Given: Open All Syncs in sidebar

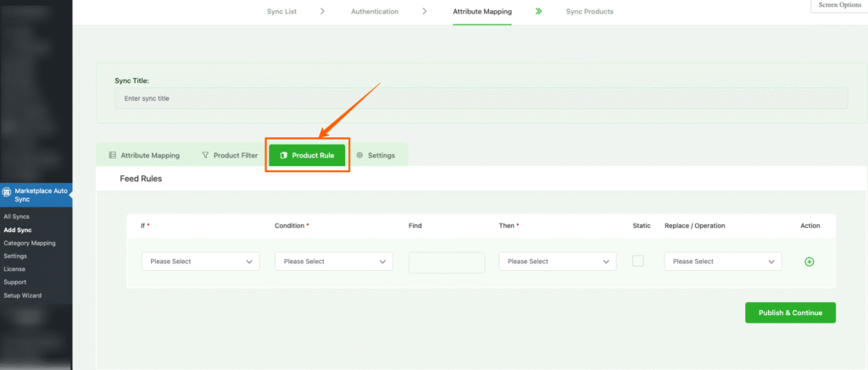Looking at the screenshot, I should pyautogui.click(x=17, y=217).
